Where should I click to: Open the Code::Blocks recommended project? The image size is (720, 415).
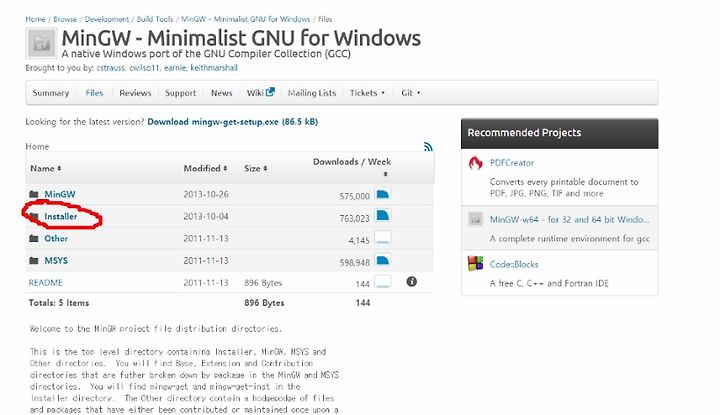pos(514,264)
